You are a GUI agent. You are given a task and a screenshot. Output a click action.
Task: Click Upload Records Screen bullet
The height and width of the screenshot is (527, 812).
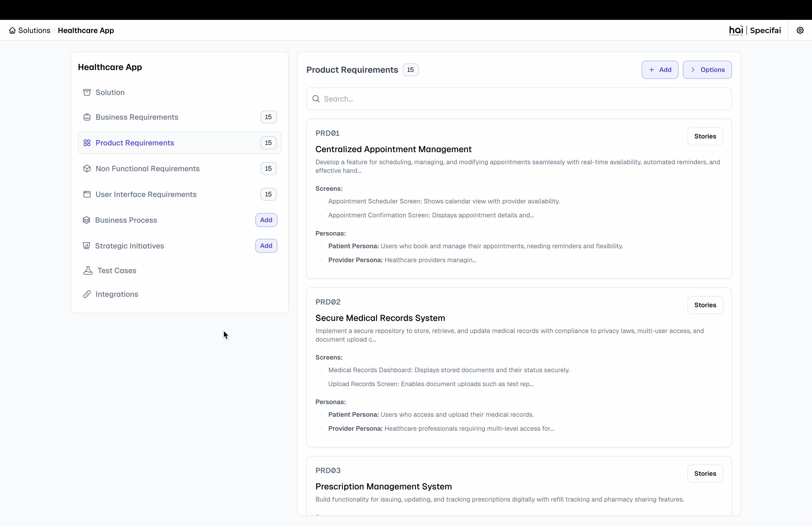coord(430,384)
